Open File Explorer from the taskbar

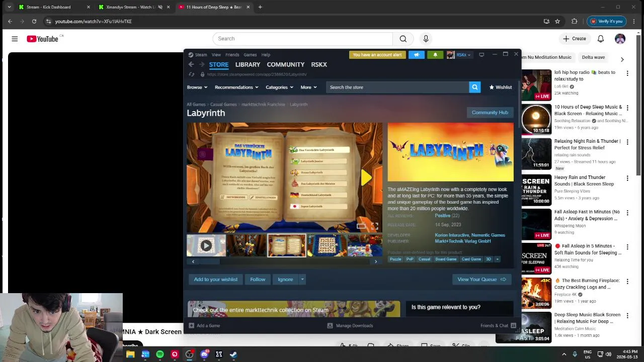pyautogui.click(x=130, y=354)
